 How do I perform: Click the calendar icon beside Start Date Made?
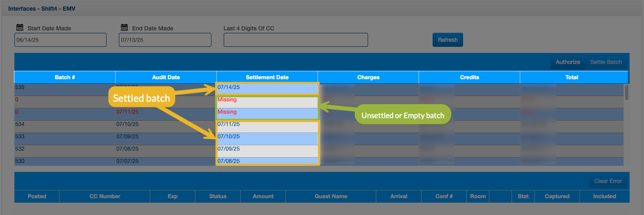(x=19, y=28)
